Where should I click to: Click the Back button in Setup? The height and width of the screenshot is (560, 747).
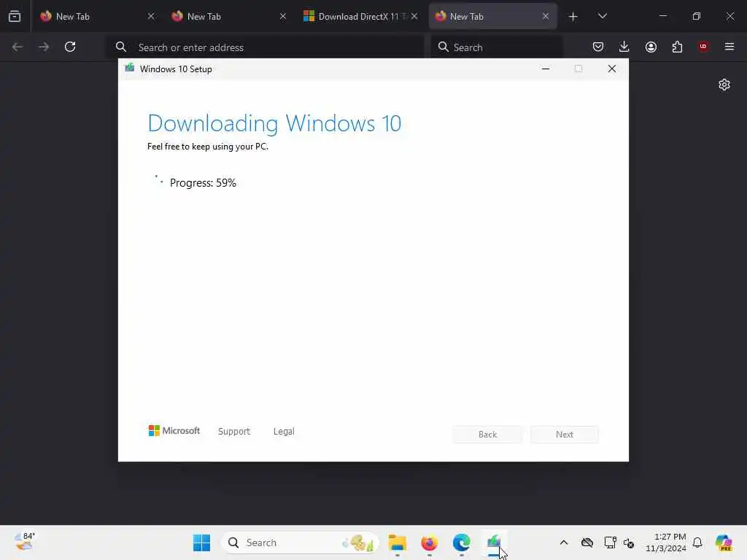pyautogui.click(x=487, y=435)
